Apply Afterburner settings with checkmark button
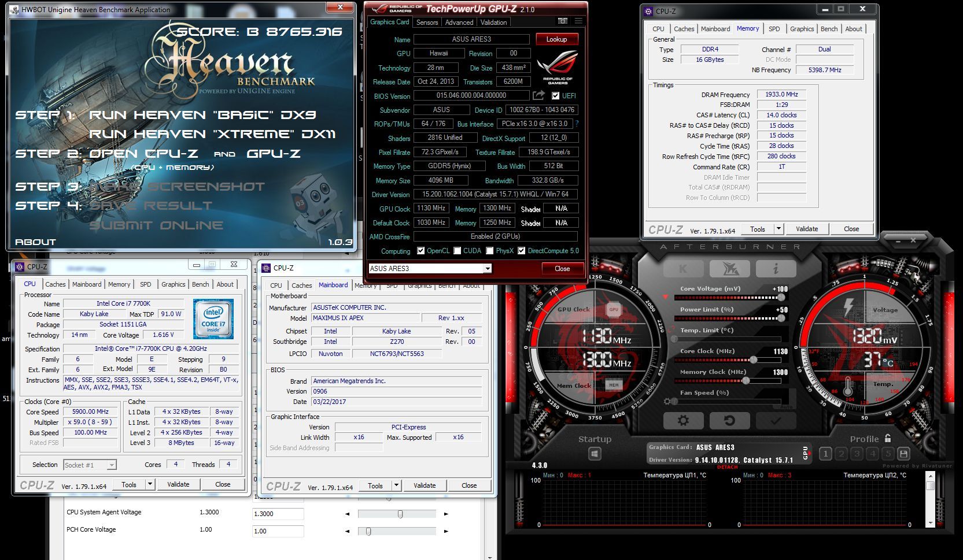963x560 pixels. tap(776, 421)
